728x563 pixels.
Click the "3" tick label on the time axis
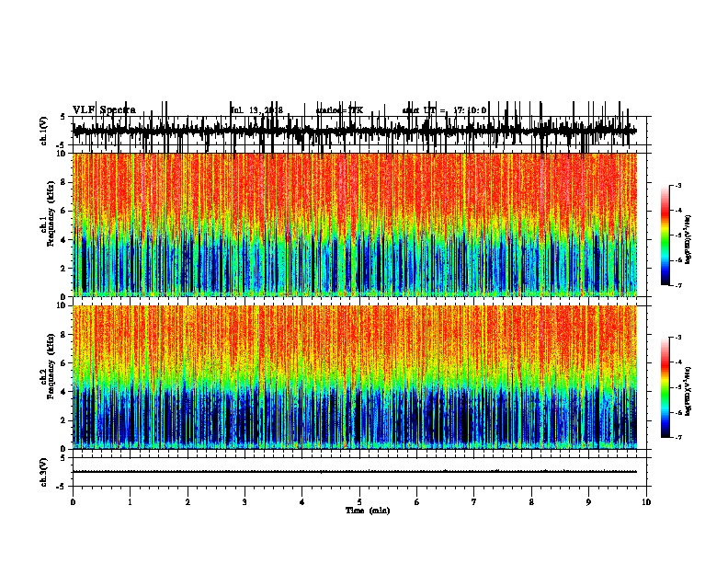(x=245, y=502)
